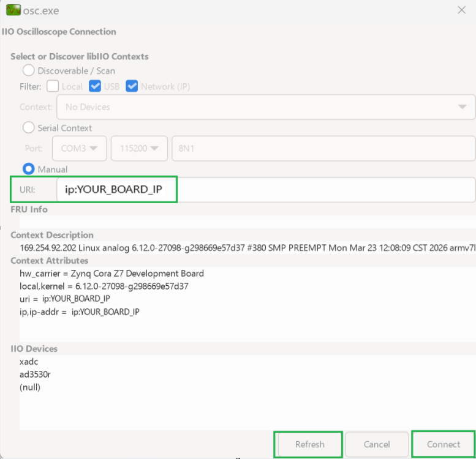Close the osc.exe connection dialog
The height and width of the screenshot is (459, 476).
coord(462,10)
